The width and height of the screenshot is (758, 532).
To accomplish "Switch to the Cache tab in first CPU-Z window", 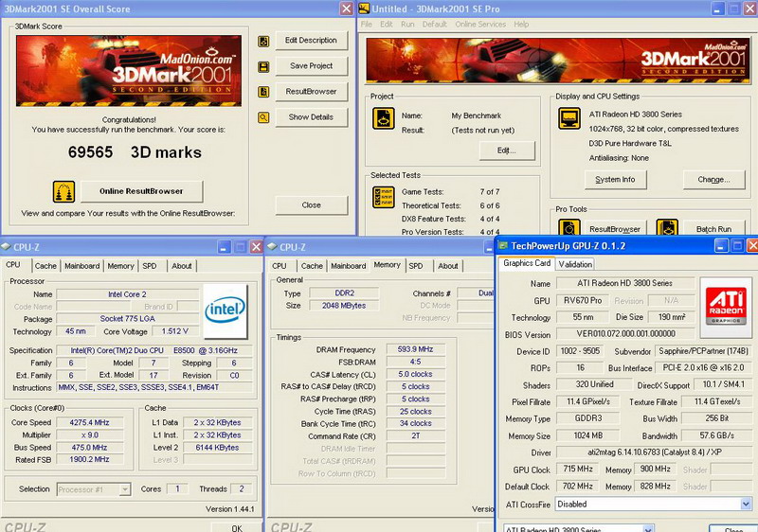I will tap(45, 266).
